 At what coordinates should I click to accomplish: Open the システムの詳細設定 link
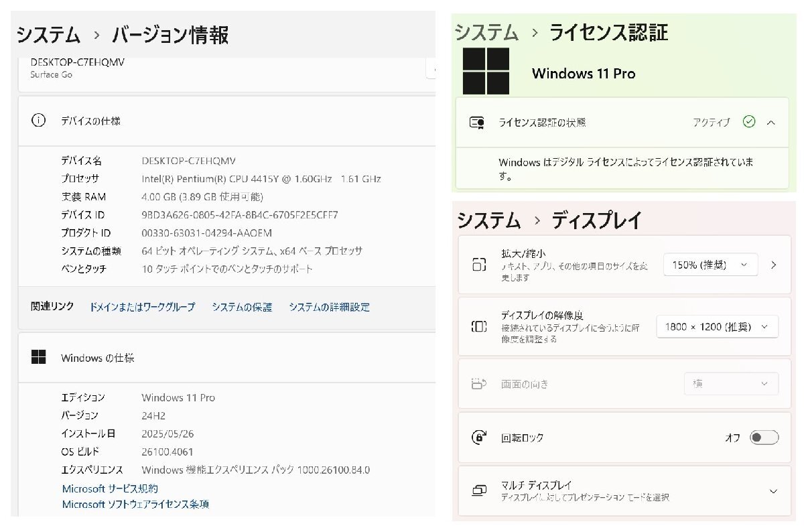tap(329, 307)
